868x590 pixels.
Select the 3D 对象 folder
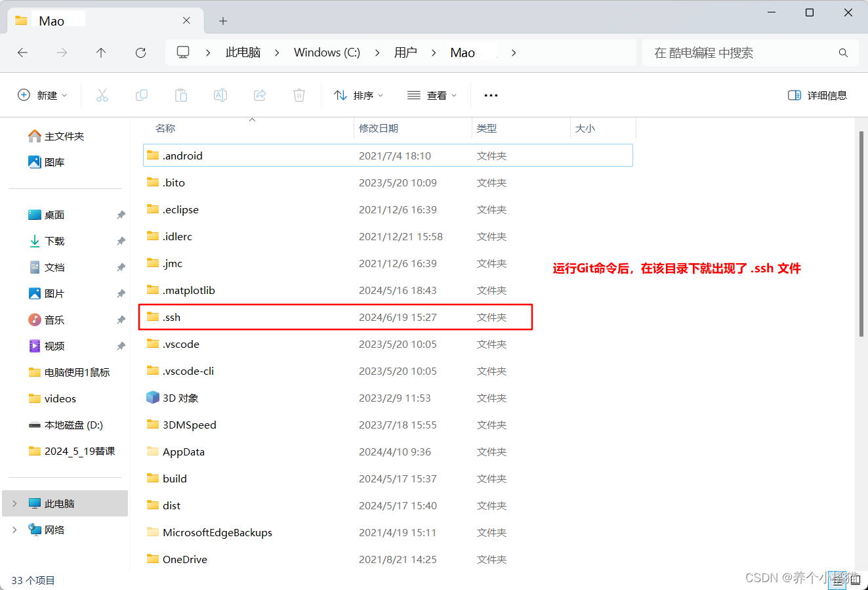click(388, 398)
